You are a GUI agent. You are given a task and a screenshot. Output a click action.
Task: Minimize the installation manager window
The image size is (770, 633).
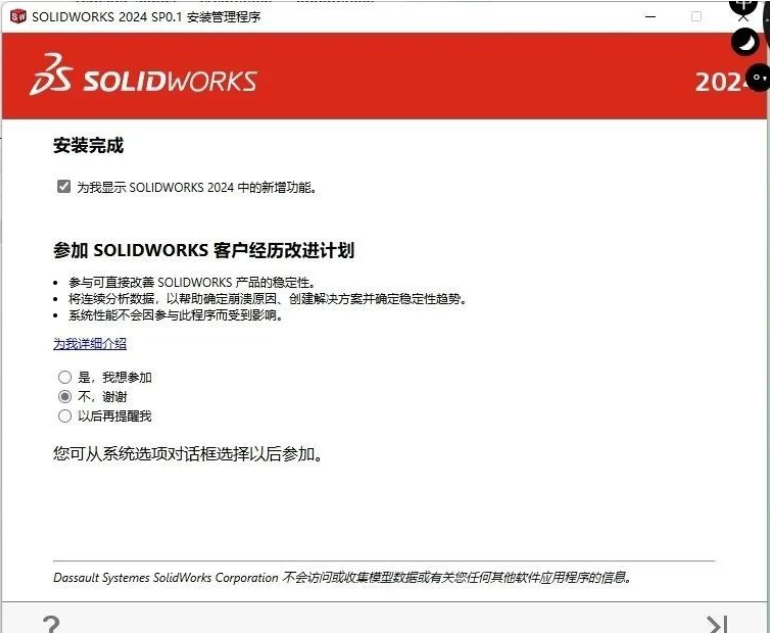point(651,17)
